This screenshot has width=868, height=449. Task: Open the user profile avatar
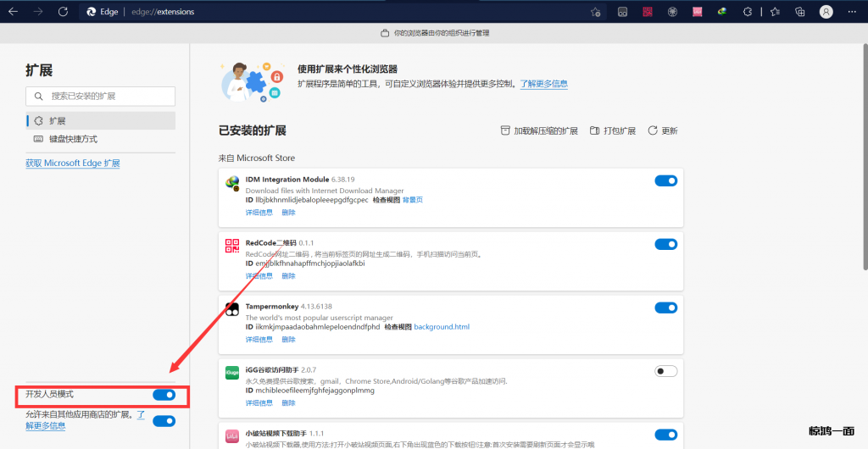click(x=826, y=12)
